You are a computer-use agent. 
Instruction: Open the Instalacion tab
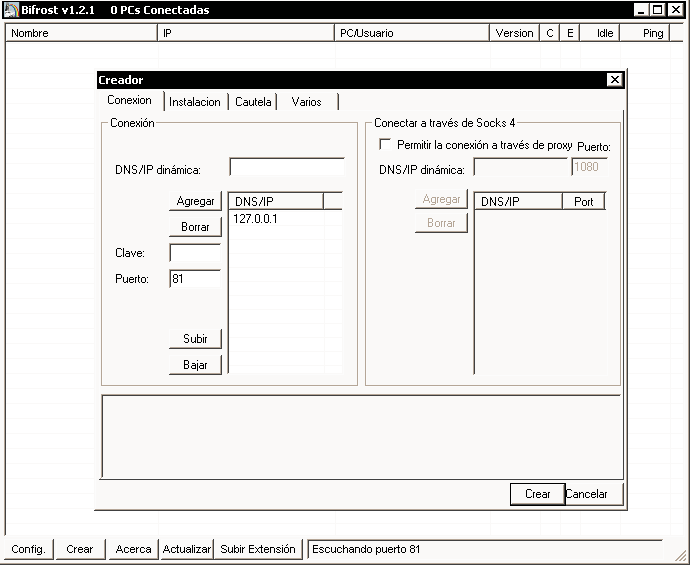(195, 102)
